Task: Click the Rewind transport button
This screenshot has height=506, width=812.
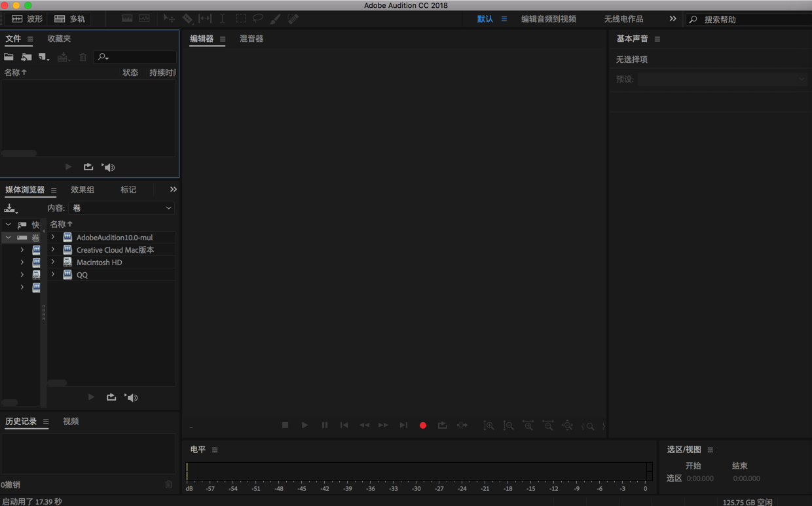Action: [x=364, y=425]
